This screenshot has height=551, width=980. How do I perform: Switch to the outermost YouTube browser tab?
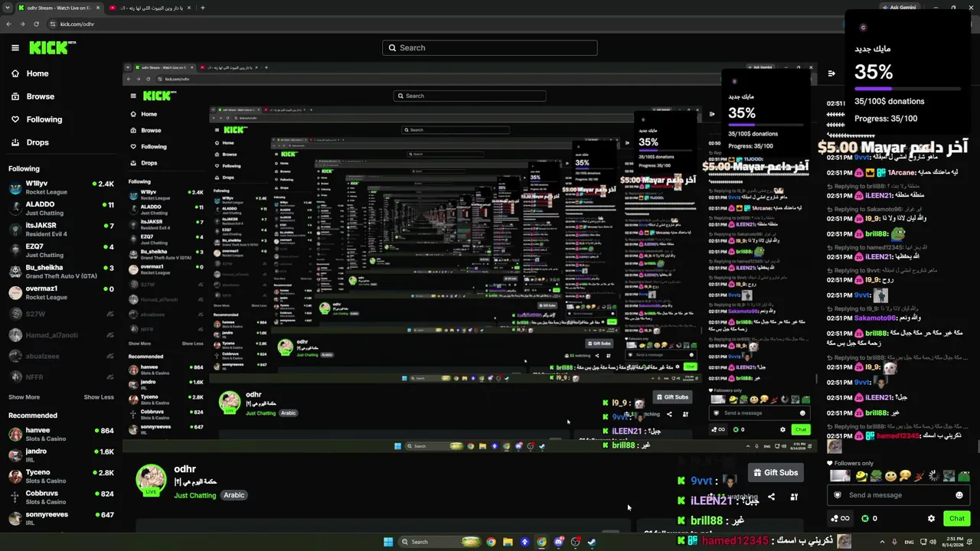[x=151, y=8]
